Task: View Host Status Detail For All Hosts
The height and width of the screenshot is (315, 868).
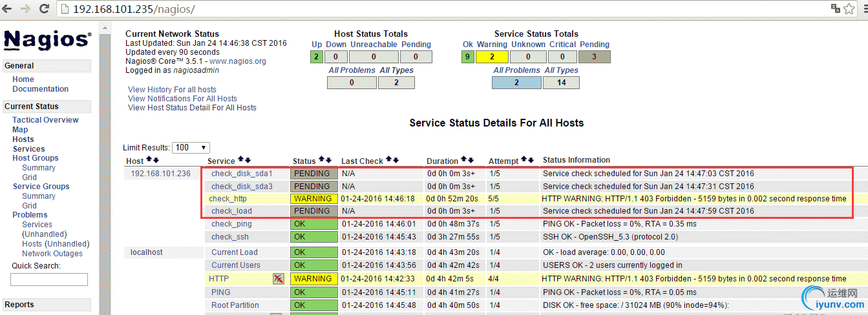Action: point(192,108)
